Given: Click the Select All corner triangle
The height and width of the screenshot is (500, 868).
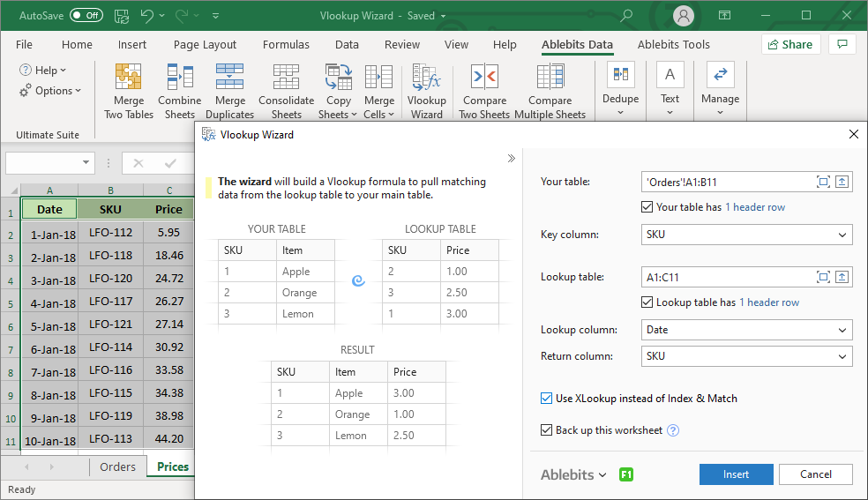Looking at the screenshot, I should tap(13, 190).
